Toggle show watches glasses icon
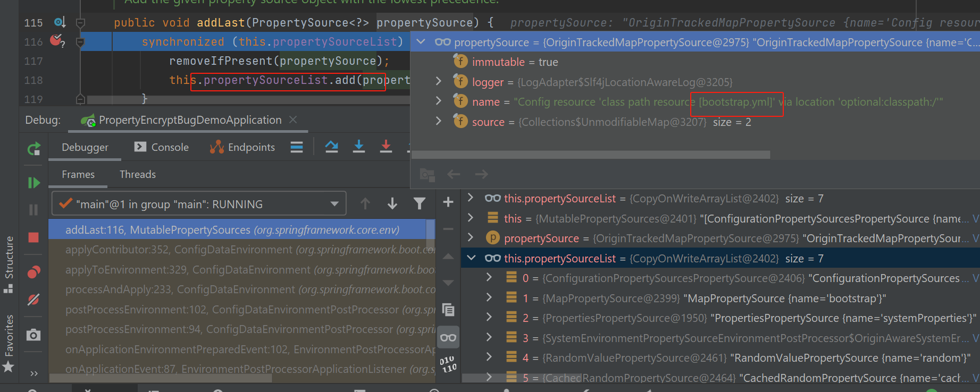 (448, 337)
